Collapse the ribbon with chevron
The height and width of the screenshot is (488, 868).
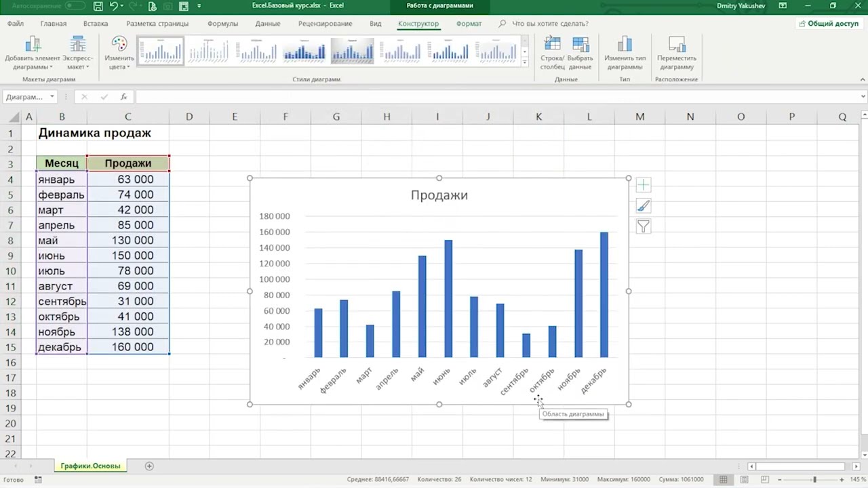tap(863, 79)
